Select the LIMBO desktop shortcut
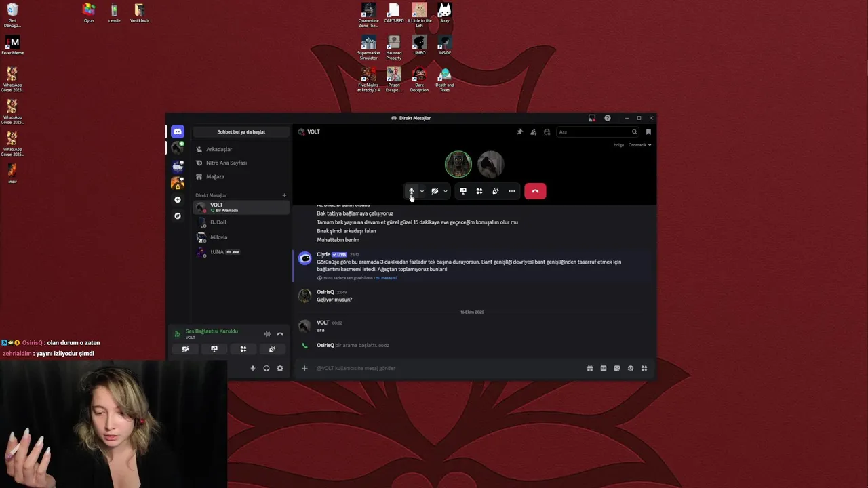This screenshot has height=488, width=868. pyautogui.click(x=420, y=45)
